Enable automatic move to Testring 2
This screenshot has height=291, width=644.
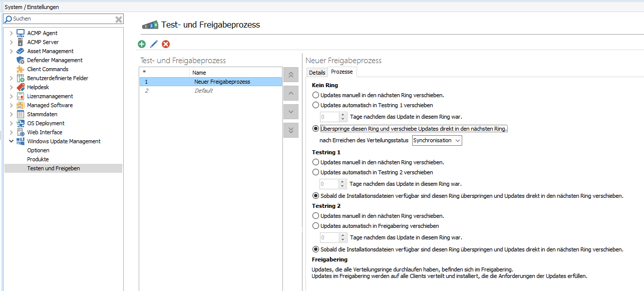(x=315, y=172)
